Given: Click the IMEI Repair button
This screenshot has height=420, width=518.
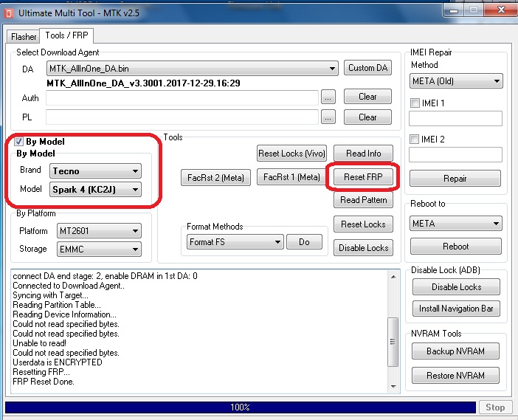Looking at the screenshot, I should pyautogui.click(x=455, y=179).
